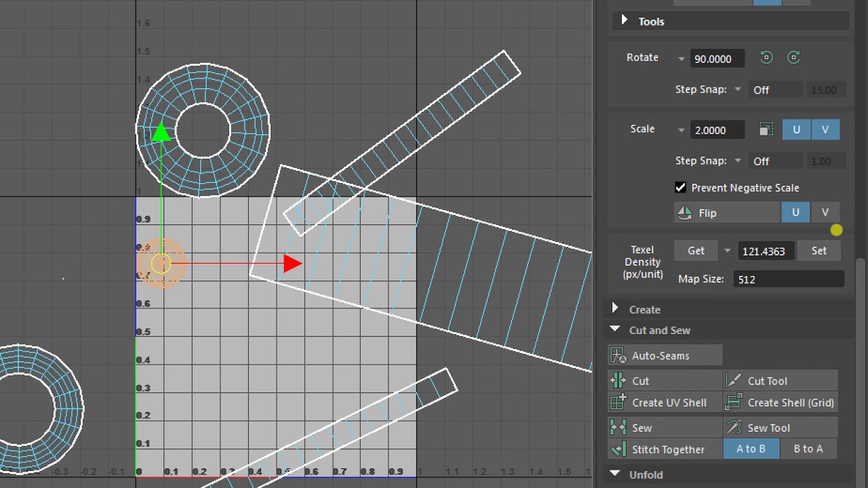Click the manipulator center pivot circle
This screenshot has height=488, width=868.
pos(161,264)
